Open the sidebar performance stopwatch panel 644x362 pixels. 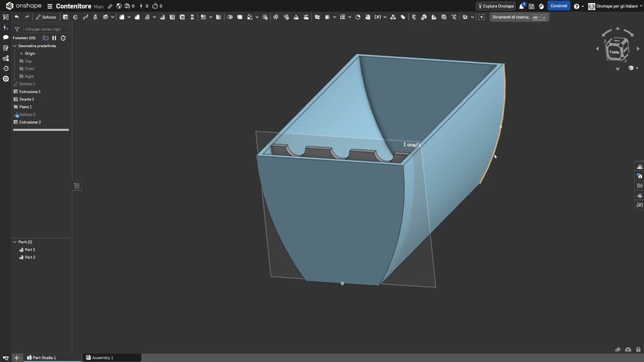point(6,68)
